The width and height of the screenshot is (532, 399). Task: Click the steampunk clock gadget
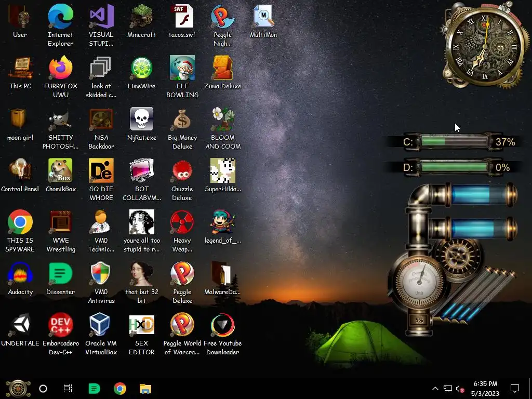coord(485,46)
